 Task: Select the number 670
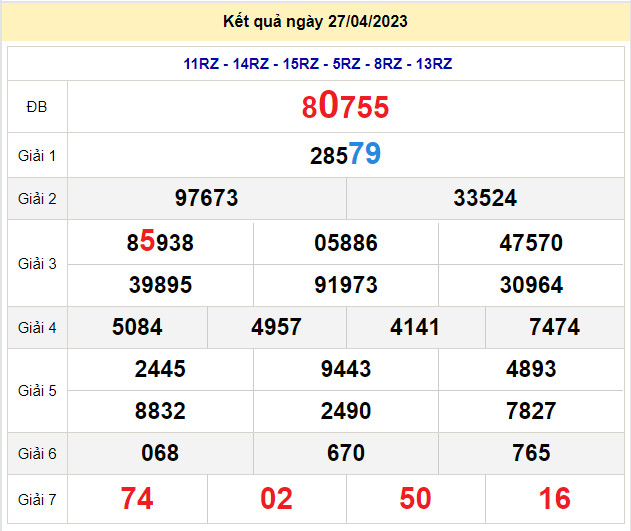click(x=346, y=453)
